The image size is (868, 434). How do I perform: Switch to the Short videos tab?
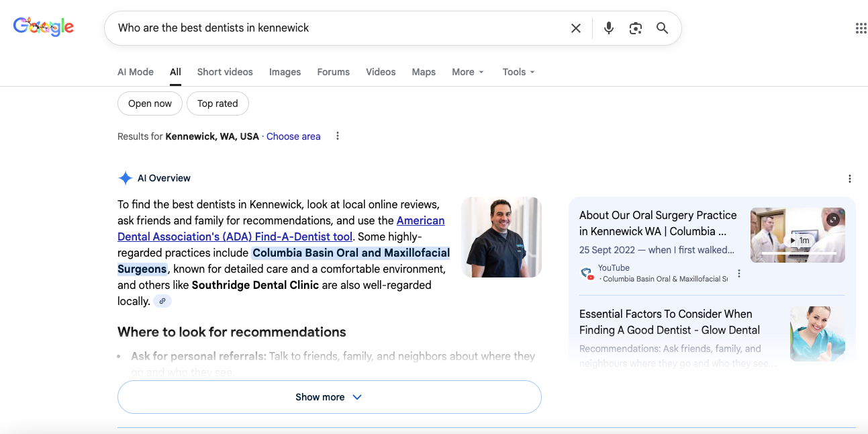pos(224,72)
